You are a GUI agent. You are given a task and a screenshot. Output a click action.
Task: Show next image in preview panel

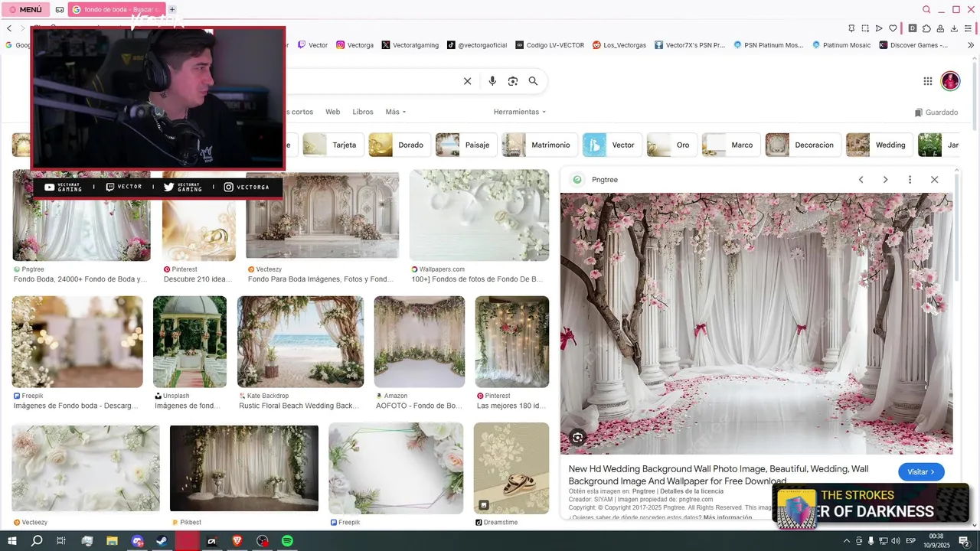tap(885, 180)
